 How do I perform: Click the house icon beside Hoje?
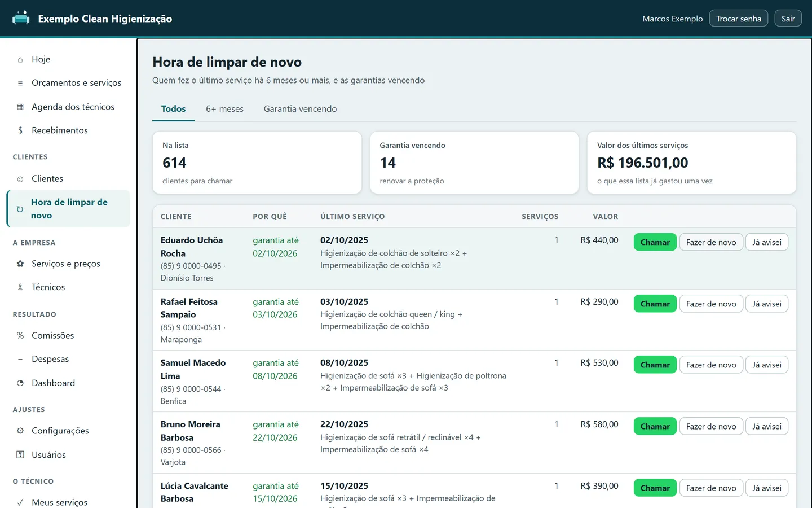pyautogui.click(x=20, y=59)
